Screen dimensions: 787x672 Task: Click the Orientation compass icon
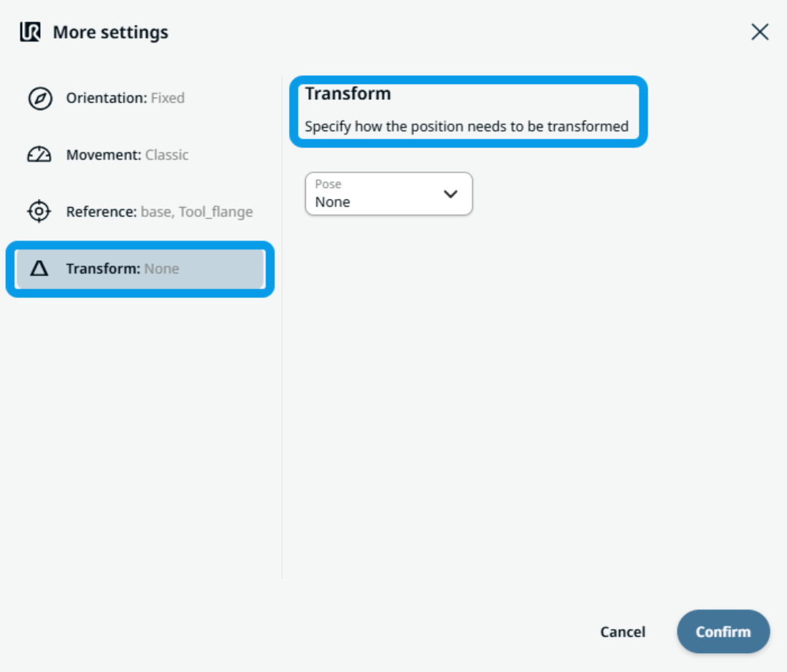coord(39,98)
